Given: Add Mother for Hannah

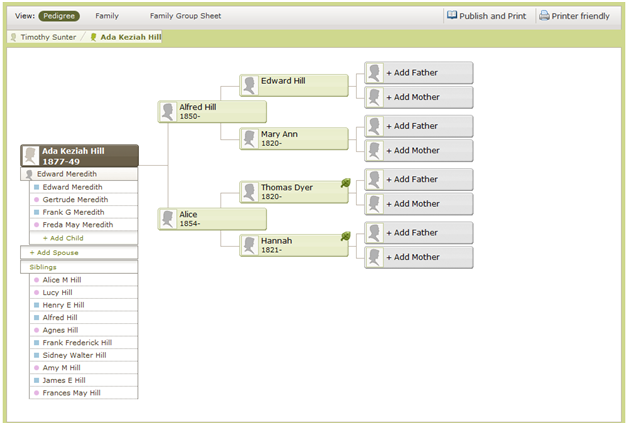Looking at the screenshot, I should point(418,257).
